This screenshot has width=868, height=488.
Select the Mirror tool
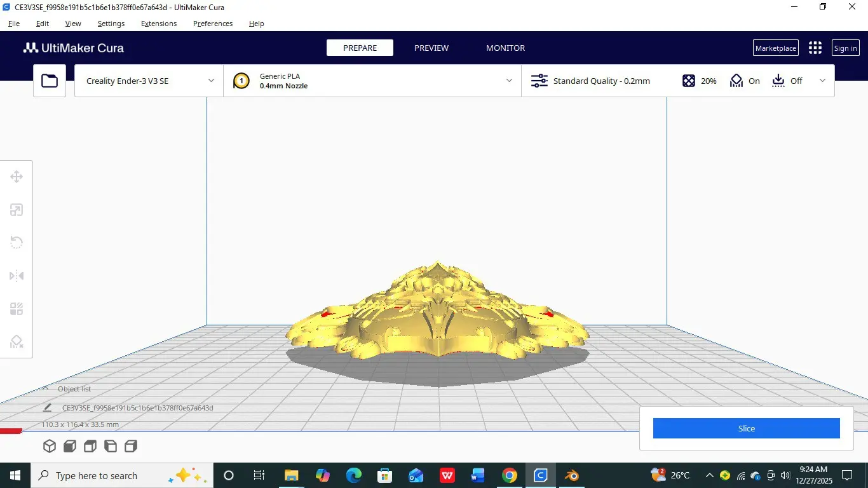point(17,276)
